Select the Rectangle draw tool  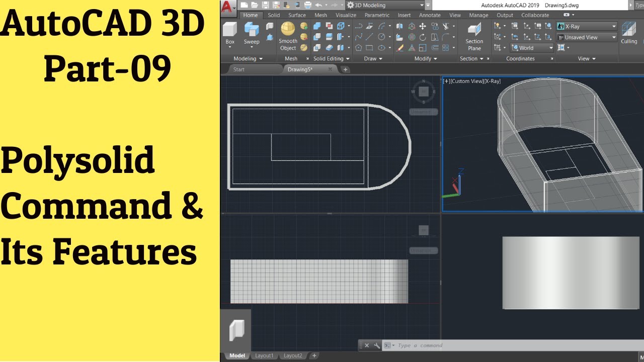[370, 48]
